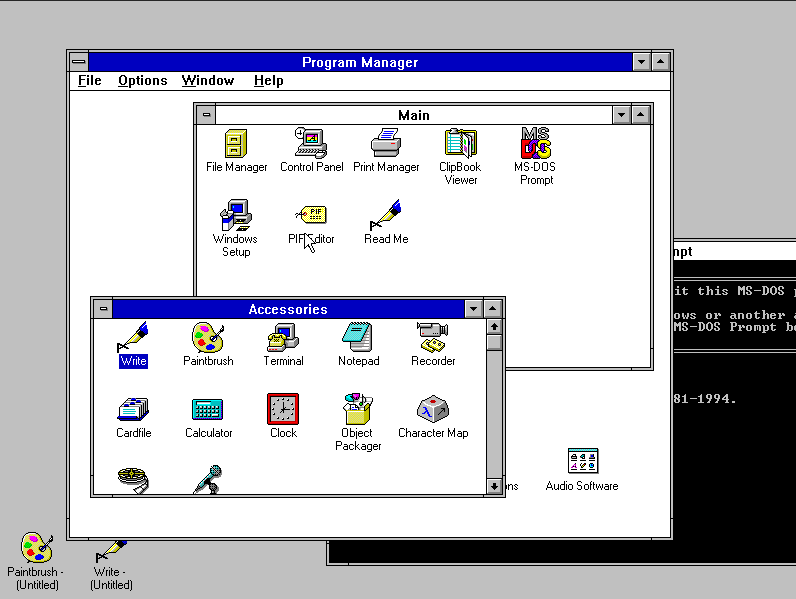This screenshot has width=796, height=599.
Task: Open the Options menu
Action: [x=142, y=81]
